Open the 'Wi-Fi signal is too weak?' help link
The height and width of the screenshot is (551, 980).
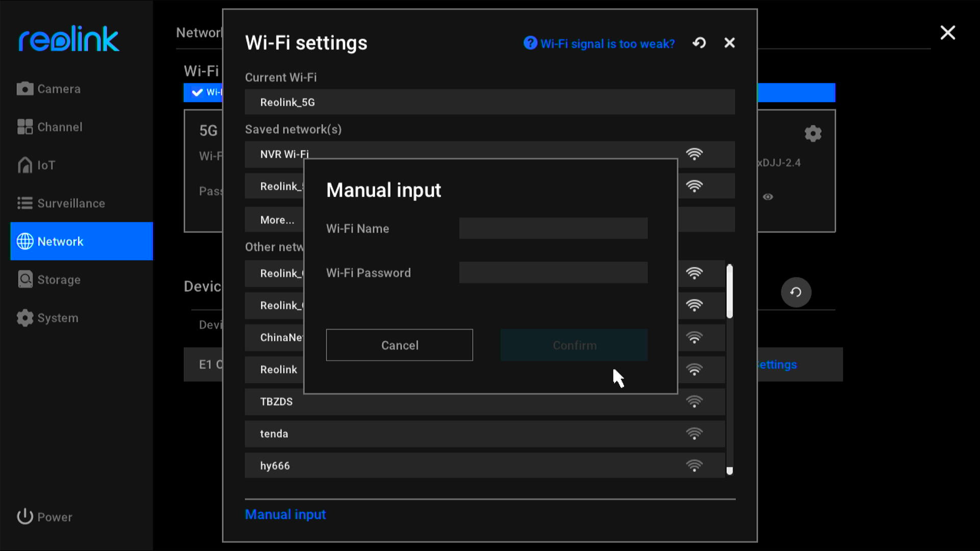coord(607,44)
